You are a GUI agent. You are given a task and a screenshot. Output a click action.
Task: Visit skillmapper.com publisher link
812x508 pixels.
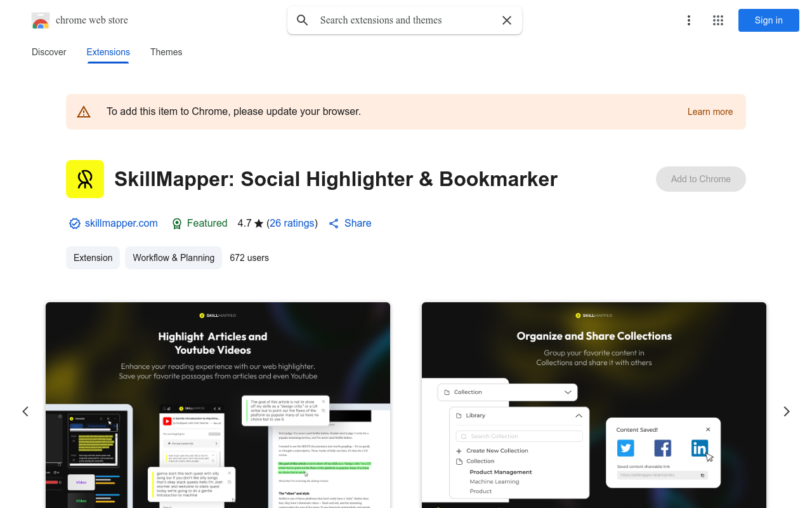(121, 223)
